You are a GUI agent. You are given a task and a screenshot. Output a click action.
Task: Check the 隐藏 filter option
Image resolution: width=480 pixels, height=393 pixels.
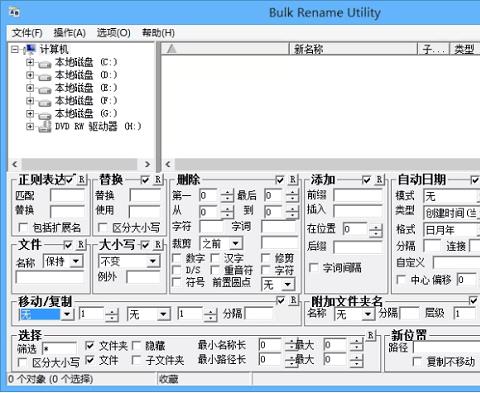click(x=136, y=346)
